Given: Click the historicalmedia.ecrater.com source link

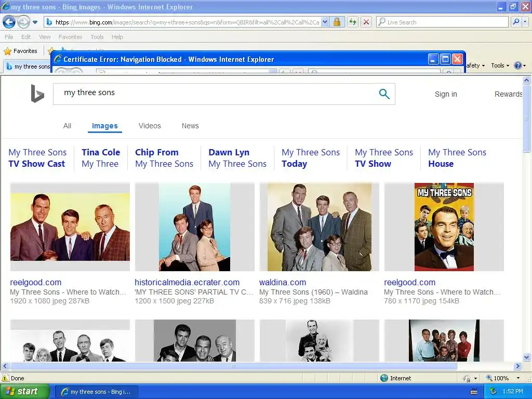Looking at the screenshot, I should tap(187, 282).
